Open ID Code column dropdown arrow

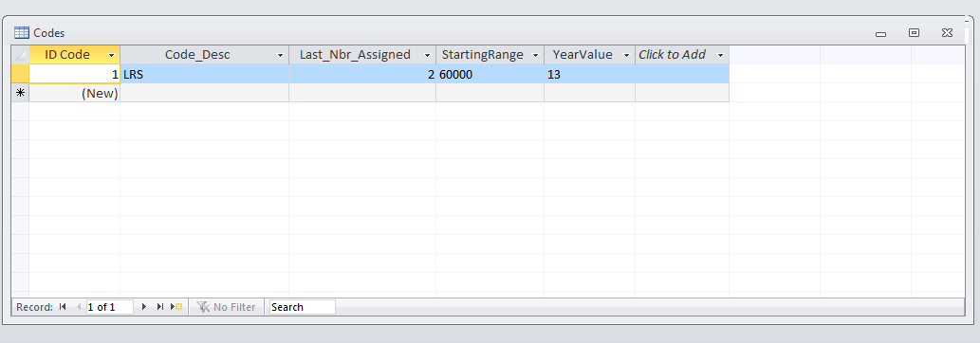(x=111, y=55)
